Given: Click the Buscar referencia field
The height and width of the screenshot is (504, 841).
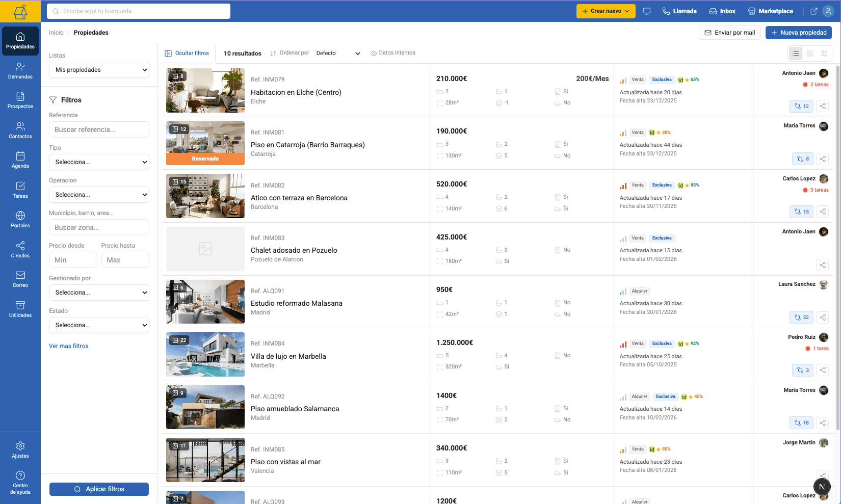Looking at the screenshot, I should [99, 129].
